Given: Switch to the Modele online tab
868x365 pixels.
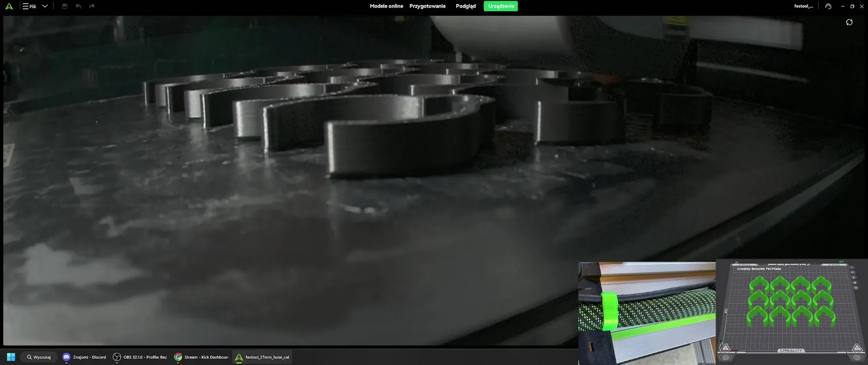Looking at the screenshot, I should [386, 6].
